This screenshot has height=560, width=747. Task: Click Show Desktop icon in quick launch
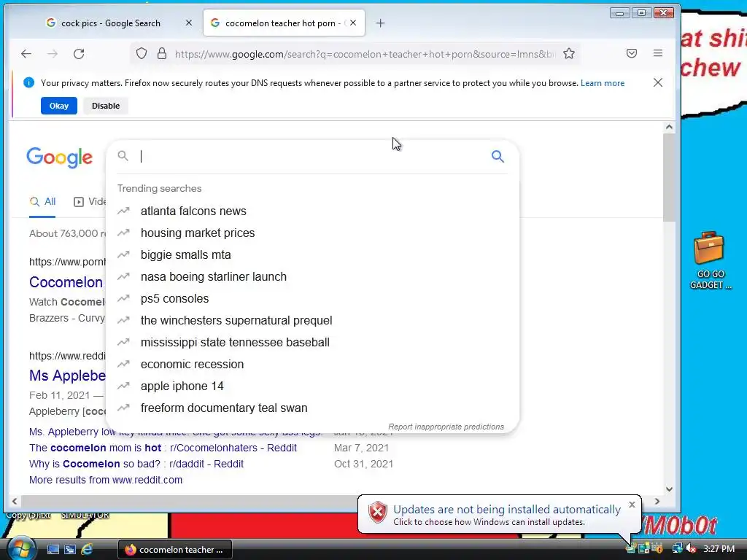point(53,550)
